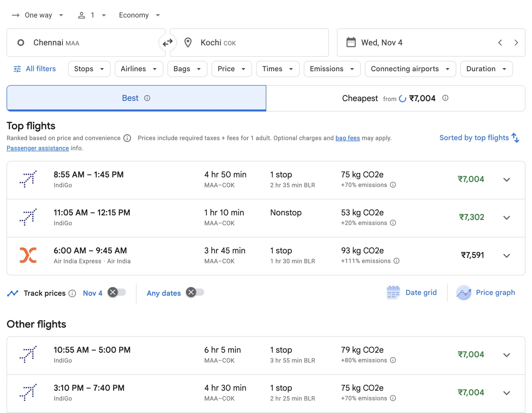
Task: Open emissions info for 6:00 AM flight
Action: tap(397, 261)
